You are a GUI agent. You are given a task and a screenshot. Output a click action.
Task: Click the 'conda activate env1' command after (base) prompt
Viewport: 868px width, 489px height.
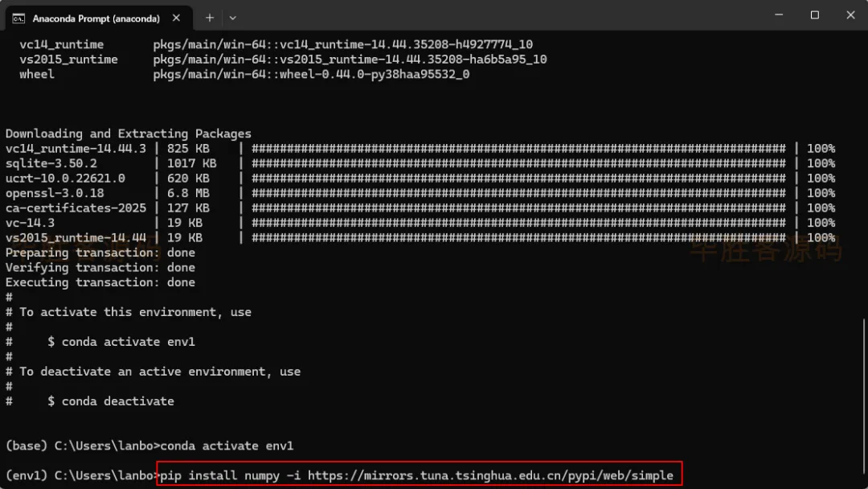click(227, 446)
